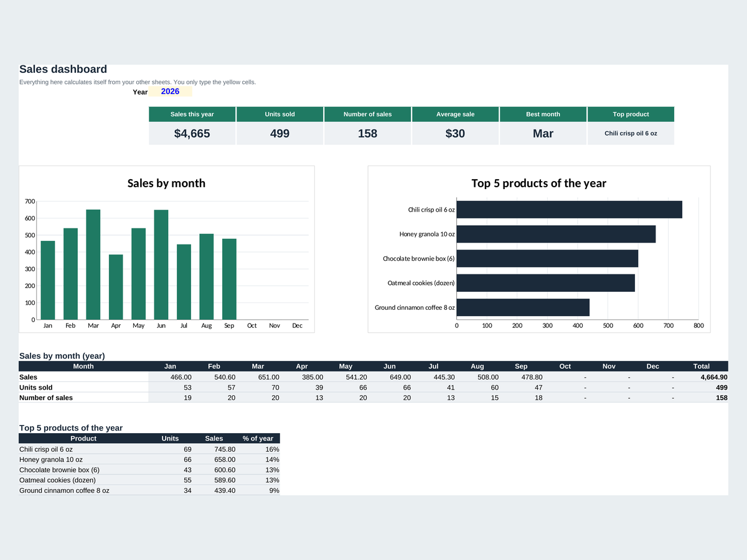This screenshot has height=560, width=747.
Task: Click the 'Best month' header card
Action: pos(543,114)
